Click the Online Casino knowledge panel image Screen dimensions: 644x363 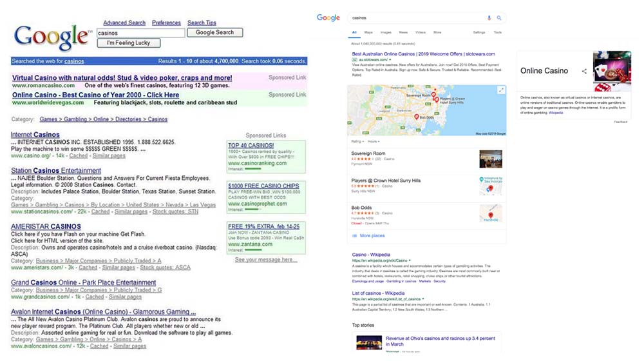(612, 71)
